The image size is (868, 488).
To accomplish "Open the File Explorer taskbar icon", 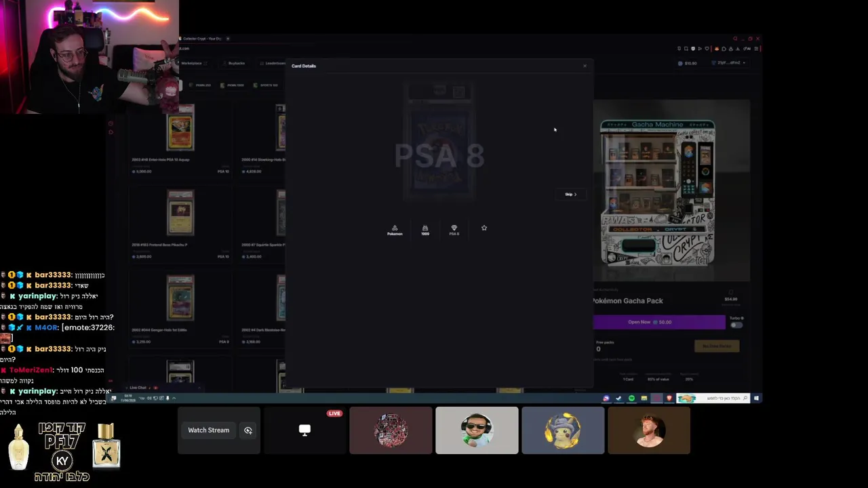I will (644, 399).
